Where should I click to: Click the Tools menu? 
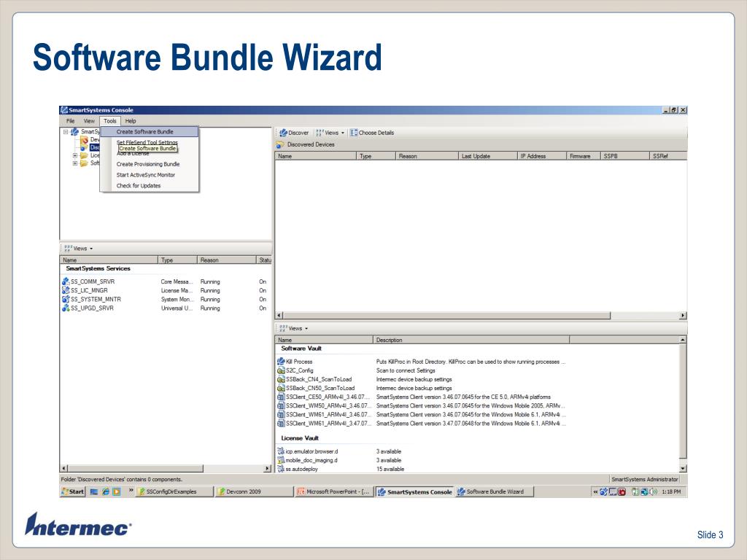point(110,121)
